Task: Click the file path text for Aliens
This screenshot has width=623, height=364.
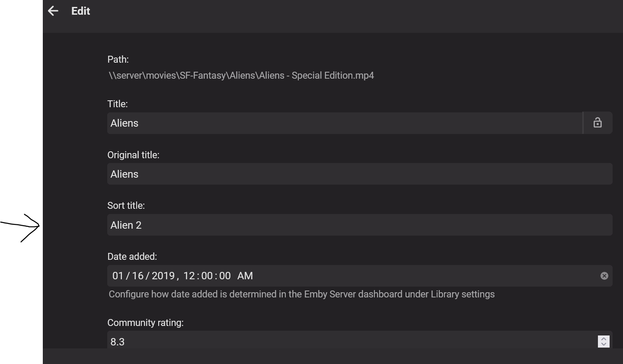Action: pyautogui.click(x=241, y=75)
